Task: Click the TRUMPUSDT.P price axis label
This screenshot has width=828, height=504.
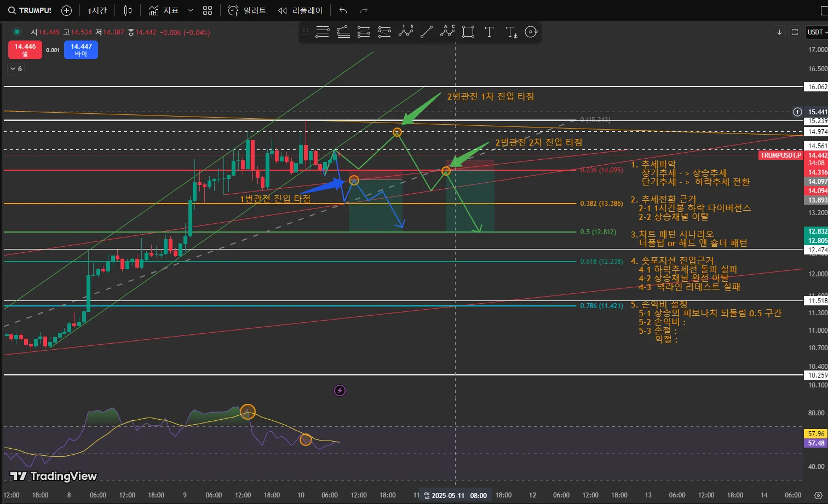Action: click(x=780, y=155)
